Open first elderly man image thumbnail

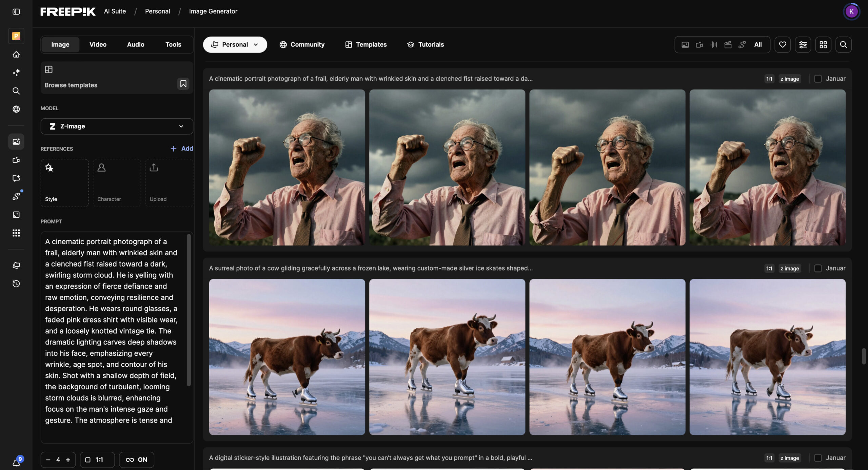coord(287,168)
